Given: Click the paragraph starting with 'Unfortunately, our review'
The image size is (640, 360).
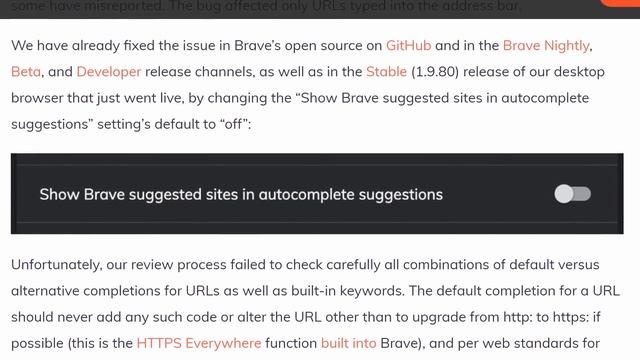Looking at the screenshot, I should pos(315,304).
